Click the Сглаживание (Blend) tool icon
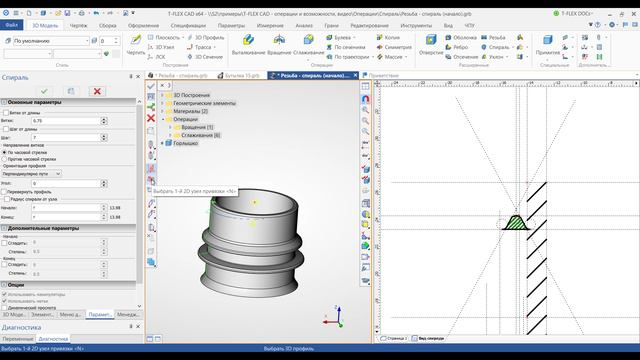Image resolution: width=640 pixels, height=360 pixels. point(309,40)
